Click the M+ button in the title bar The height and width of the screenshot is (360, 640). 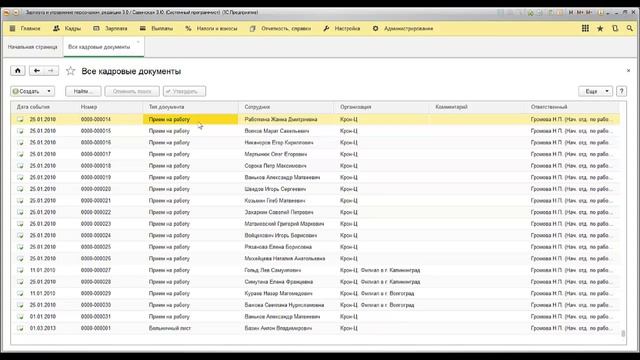(x=580, y=13)
